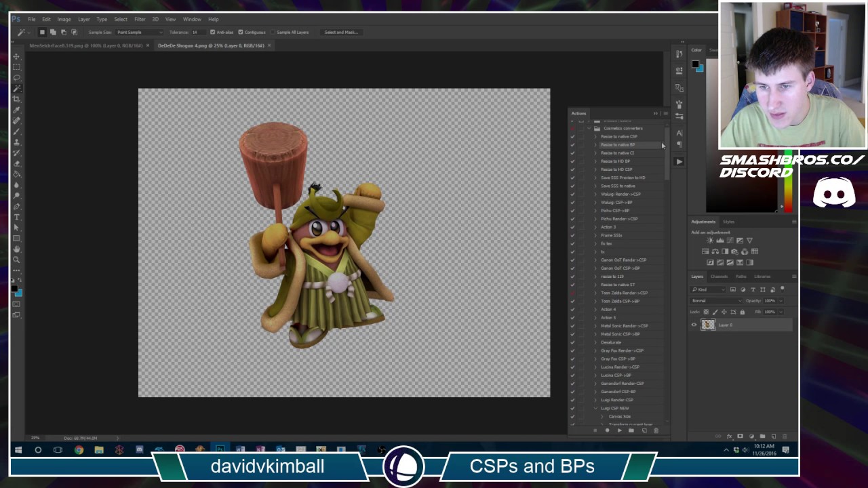This screenshot has height=488, width=868.
Task: Select the Rectangle shape tool
Action: [16, 239]
